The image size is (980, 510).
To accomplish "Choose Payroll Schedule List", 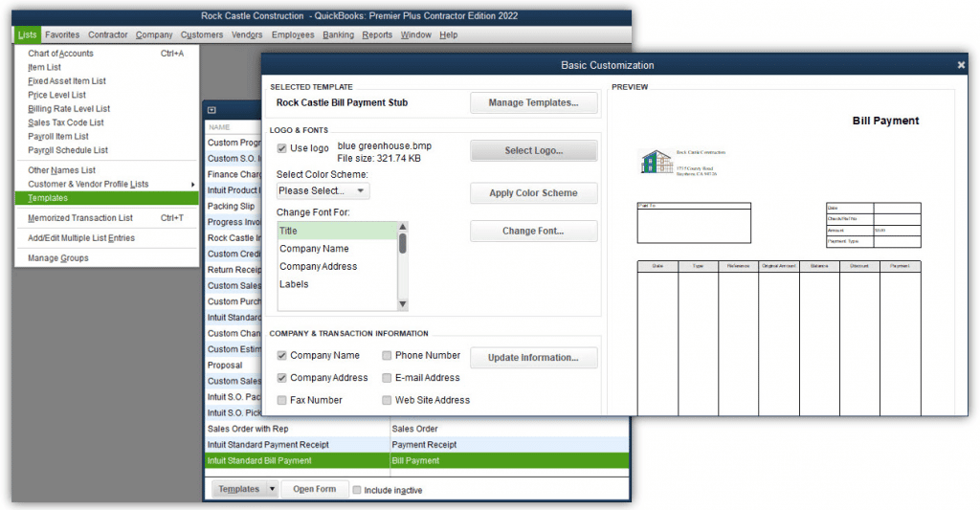I will pos(106,150).
